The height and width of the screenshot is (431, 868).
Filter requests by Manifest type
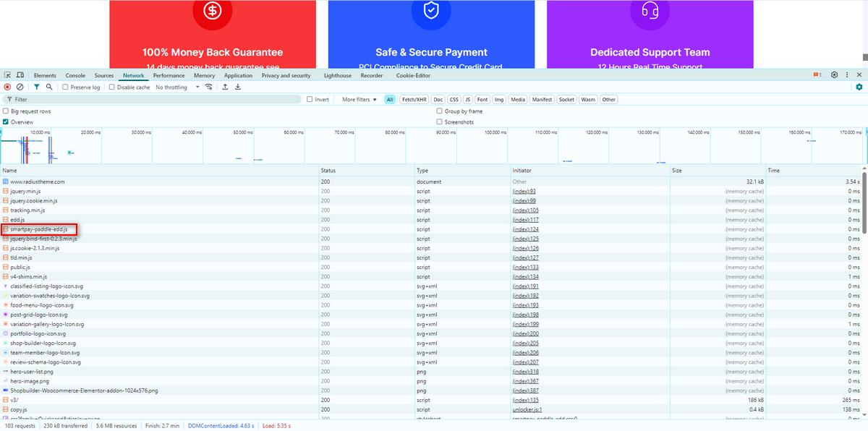coord(542,99)
